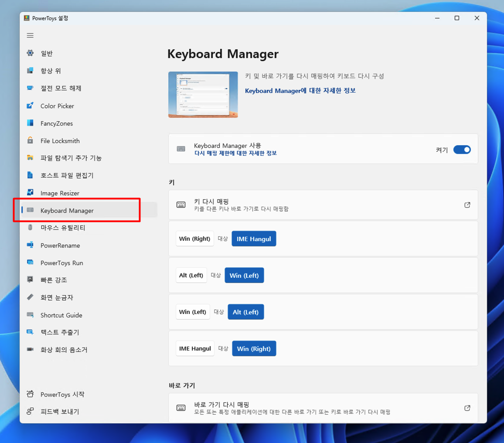Click the 화면 눈금자 ruler icon
Screen dimensions: 504x443
(30, 297)
